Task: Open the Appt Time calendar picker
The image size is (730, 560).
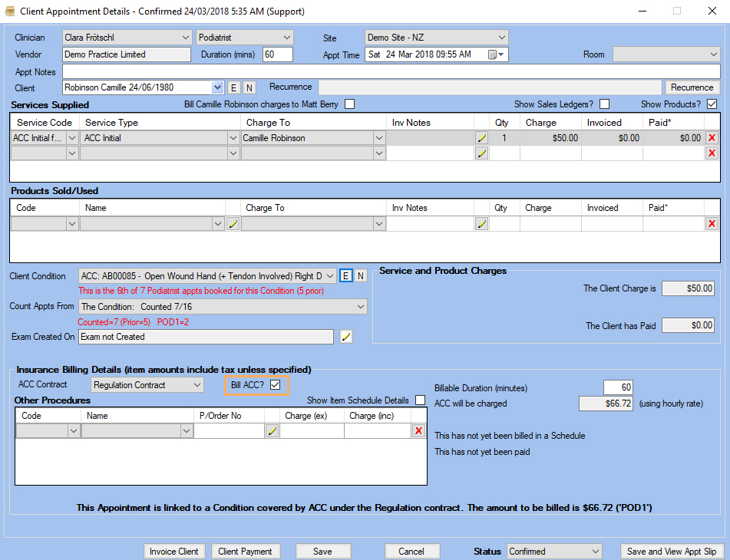Action: point(494,54)
